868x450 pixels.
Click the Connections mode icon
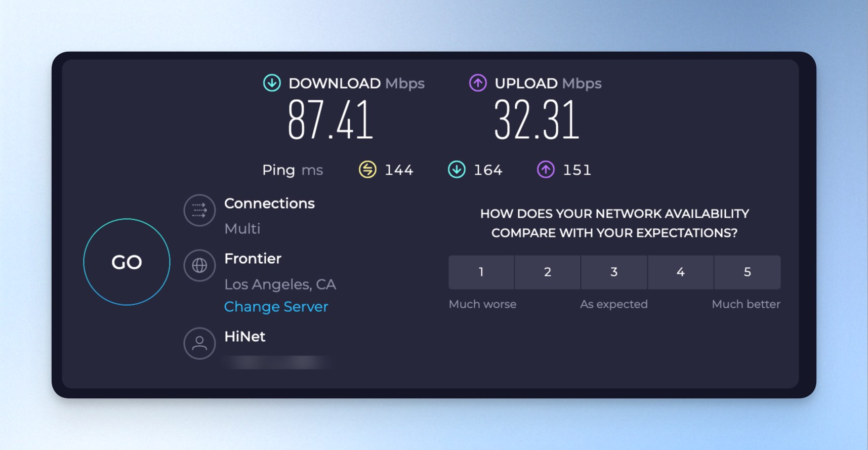tap(199, 210)
